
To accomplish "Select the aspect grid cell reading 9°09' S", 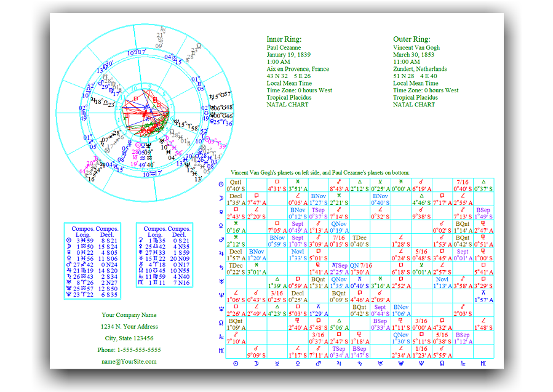I will 257,352.
